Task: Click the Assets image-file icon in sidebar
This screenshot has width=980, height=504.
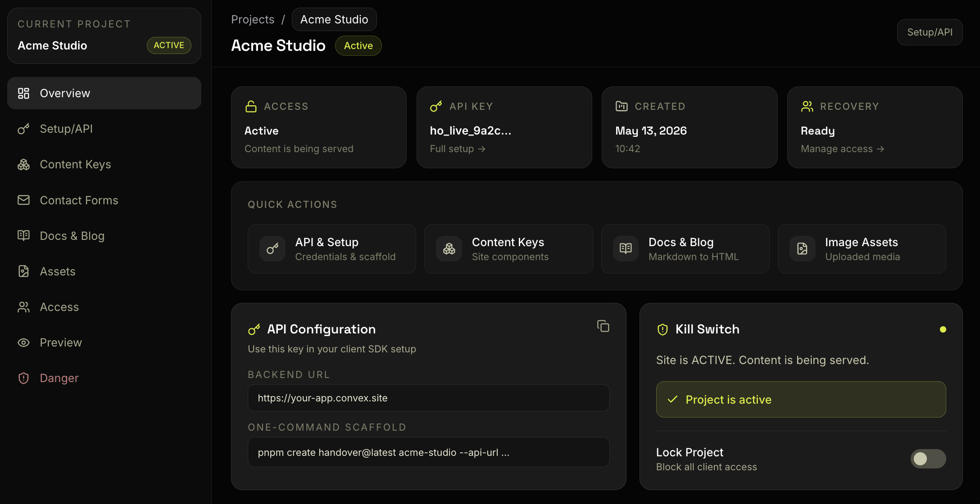Action: pos(23,271)
